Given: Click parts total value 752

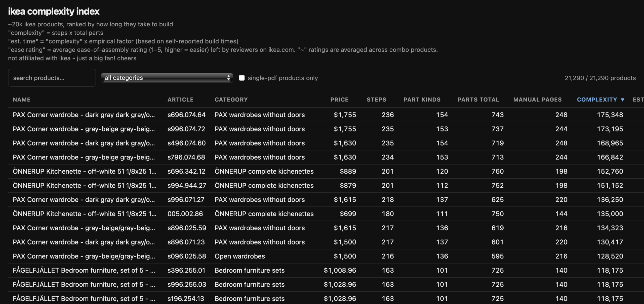Looking at the screenshot, I should click(x=498, y=185).
